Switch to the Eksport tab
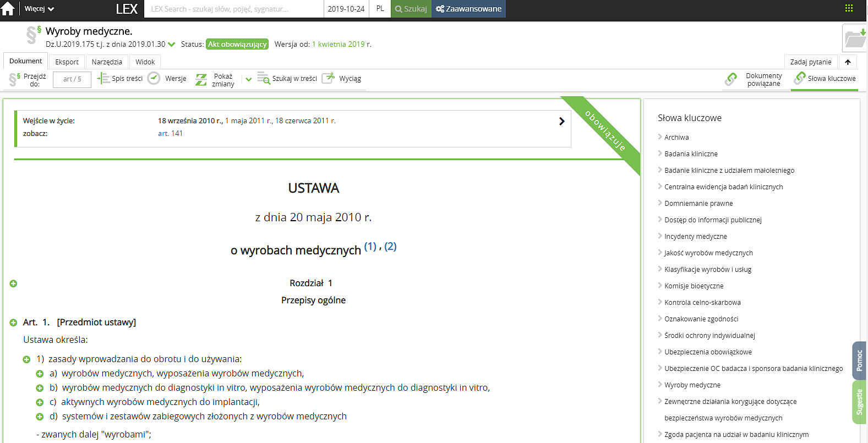Image resolution: width=868 pixels, height=443 pixels. (67, 62)
